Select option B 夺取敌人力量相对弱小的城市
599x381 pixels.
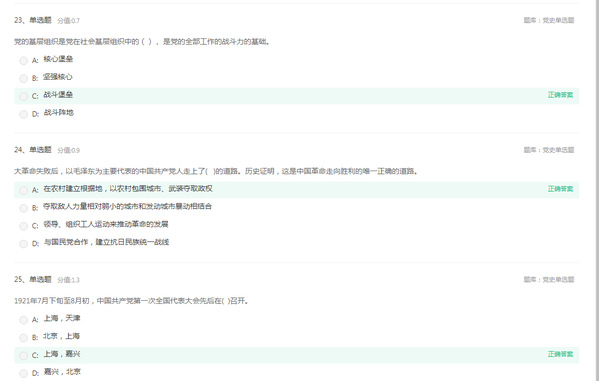click(x=23, y=208)
